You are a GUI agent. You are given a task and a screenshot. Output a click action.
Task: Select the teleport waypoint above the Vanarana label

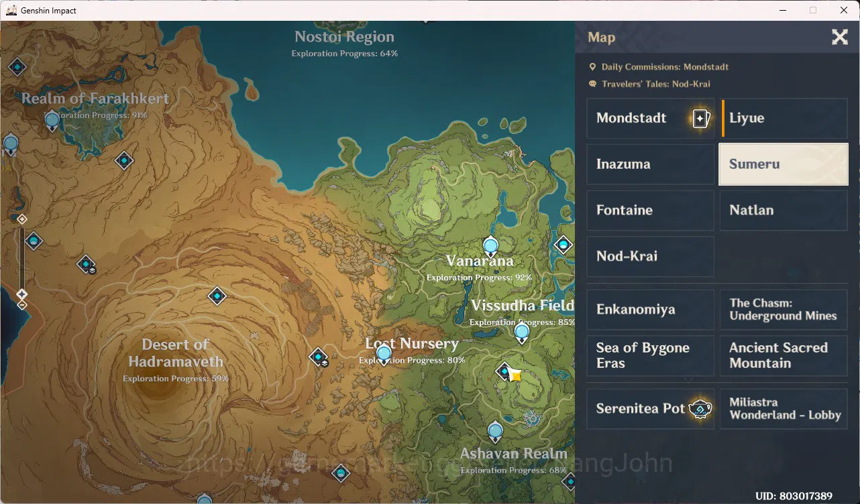coord(490,247)
